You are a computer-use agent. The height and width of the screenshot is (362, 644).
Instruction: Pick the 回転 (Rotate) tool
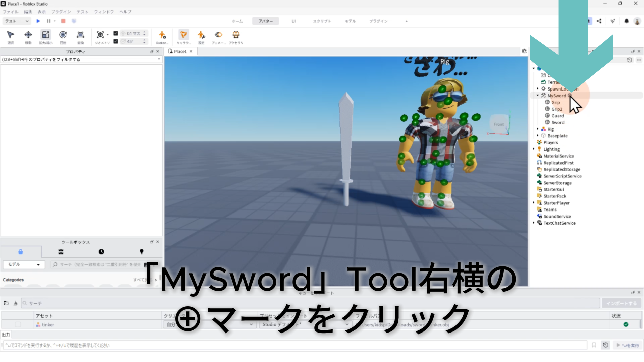pyautogui.click(x=63, y=35)
